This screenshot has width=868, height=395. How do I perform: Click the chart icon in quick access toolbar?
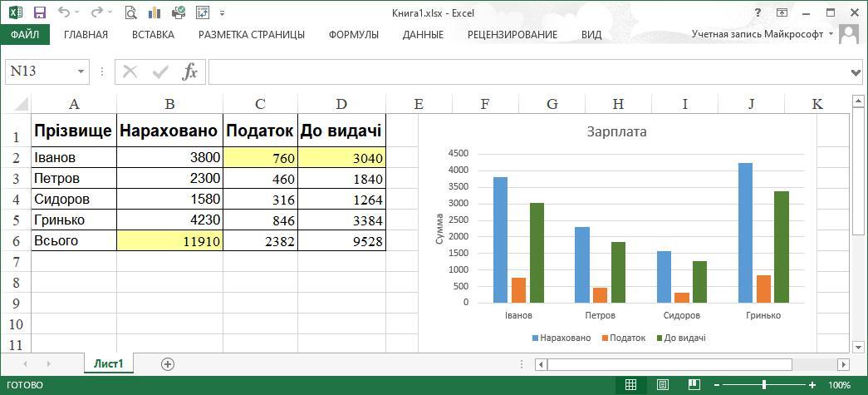(x=154, y=12)
